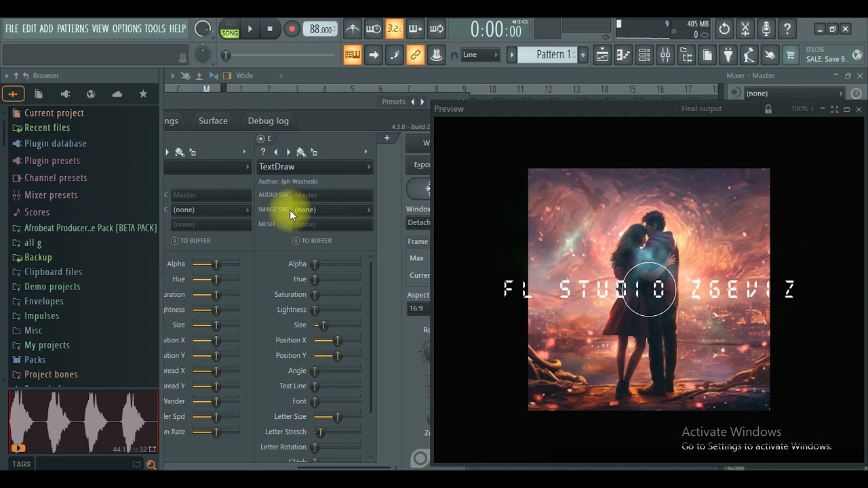Open OPTIONS menu
868x488 pixels.
[x=127, y=28]
